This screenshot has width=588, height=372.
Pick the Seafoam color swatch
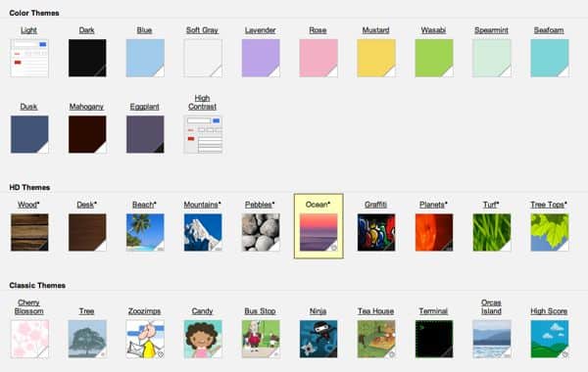click(x=550, y=58)
